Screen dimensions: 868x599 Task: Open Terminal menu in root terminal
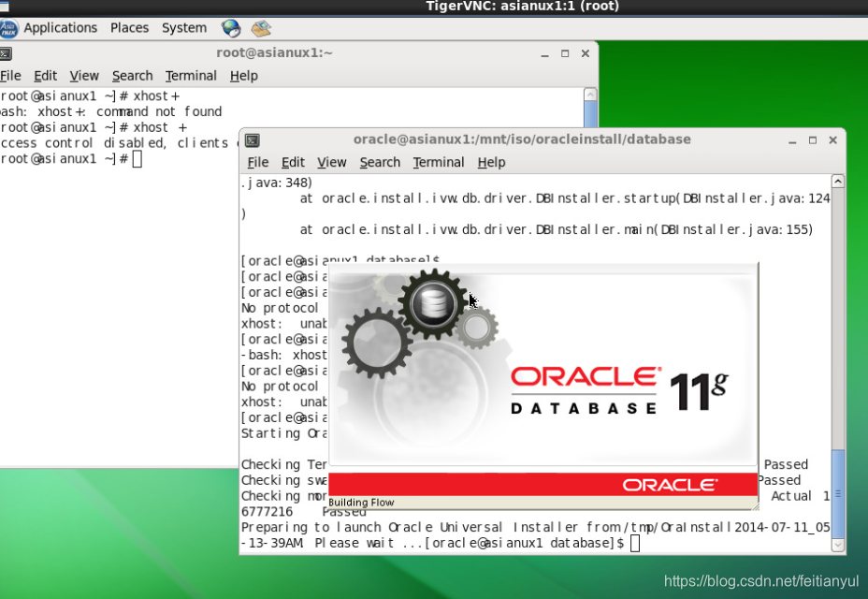coord(191,76)
